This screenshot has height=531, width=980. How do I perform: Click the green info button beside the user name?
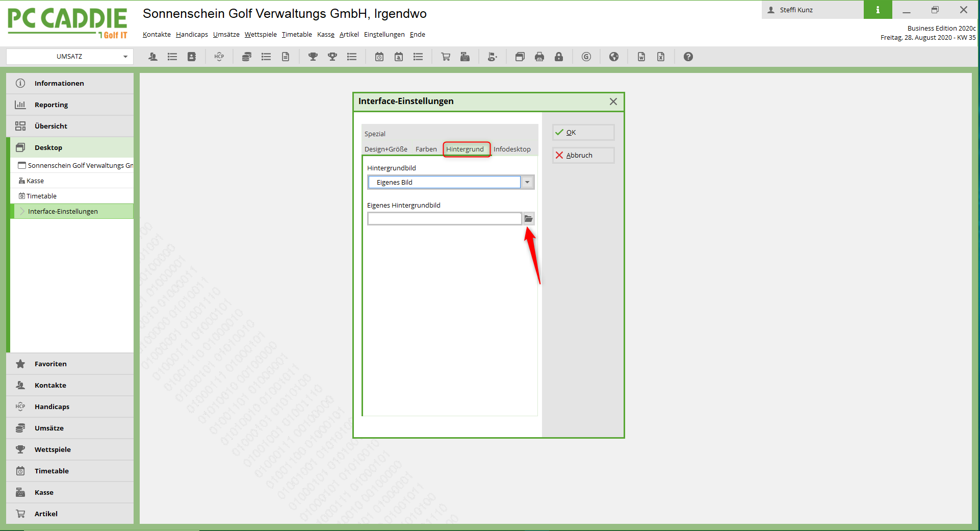[x=878, y=10]
